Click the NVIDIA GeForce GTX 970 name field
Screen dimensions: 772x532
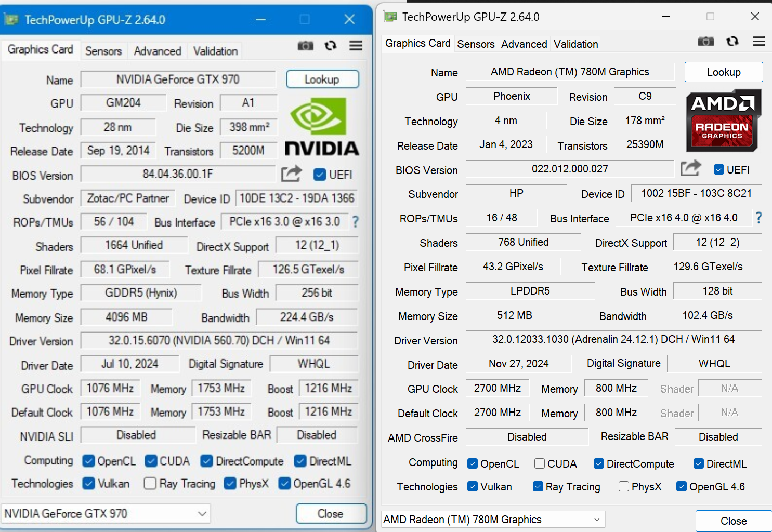178,79
